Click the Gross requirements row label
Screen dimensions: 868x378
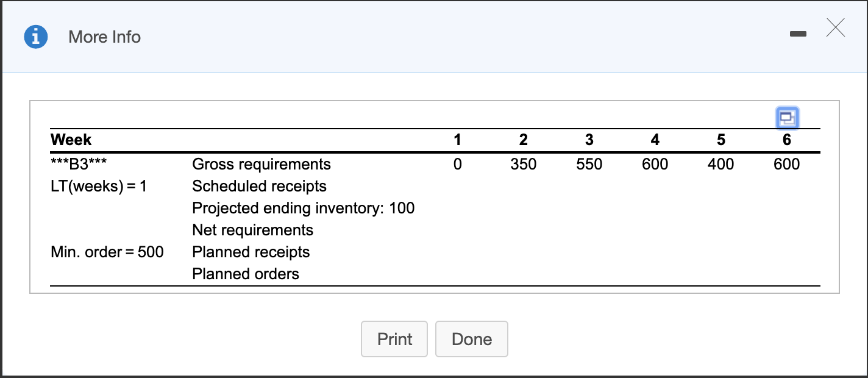[x=261, y=164]
